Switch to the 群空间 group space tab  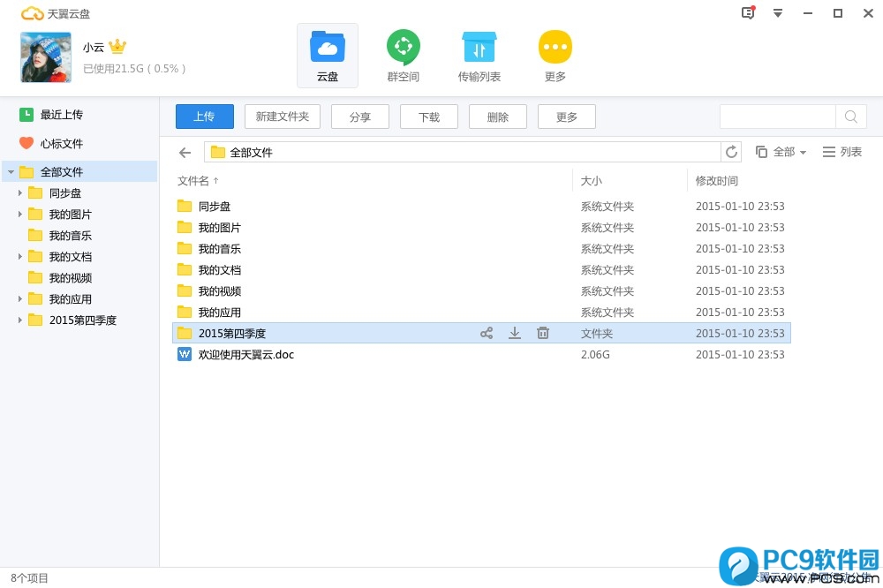coord(404,56)
